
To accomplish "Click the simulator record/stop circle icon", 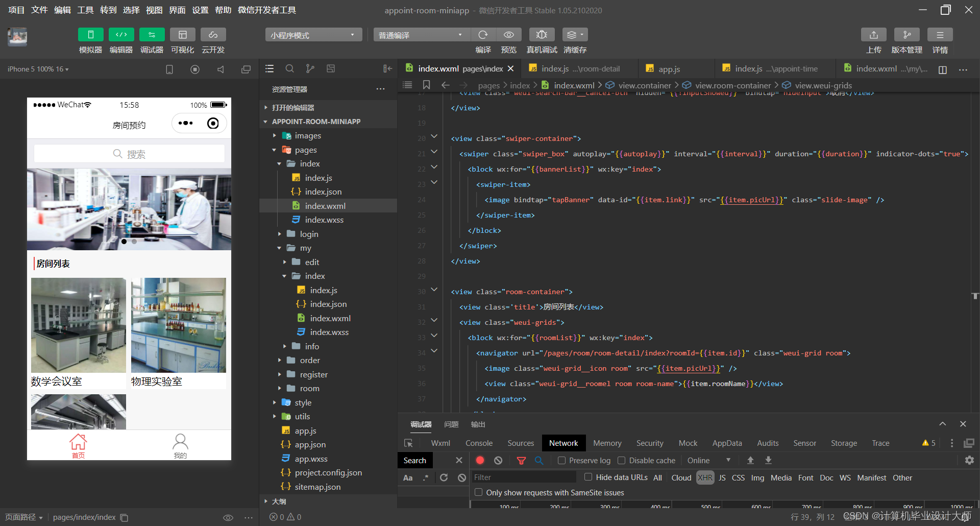I will [195, 69].
